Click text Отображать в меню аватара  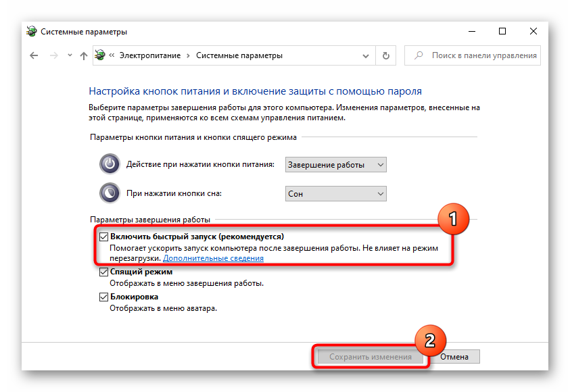tap(163, 308)
